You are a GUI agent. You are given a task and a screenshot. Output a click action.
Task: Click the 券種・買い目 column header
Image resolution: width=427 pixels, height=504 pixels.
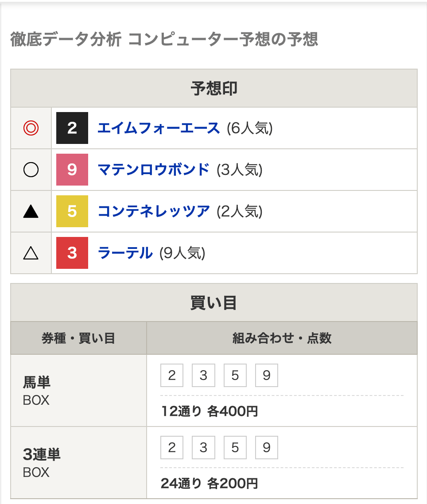click(x=78, y=338)
